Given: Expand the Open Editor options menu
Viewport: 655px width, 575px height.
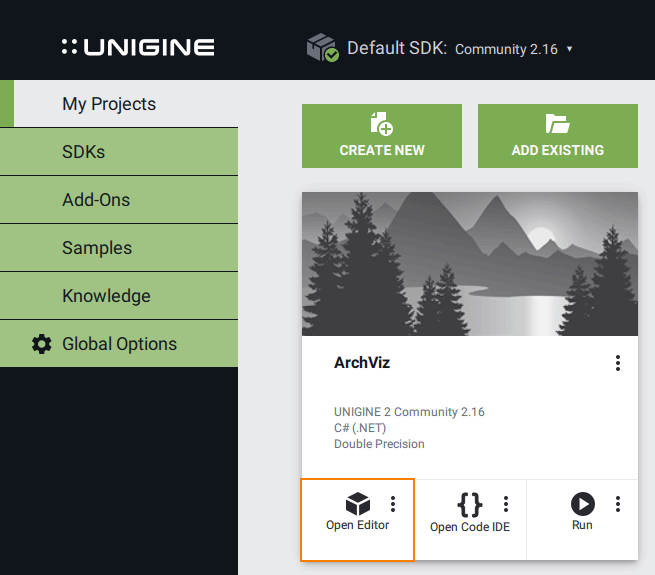Looking at the screenshot, I should (393, 503).
